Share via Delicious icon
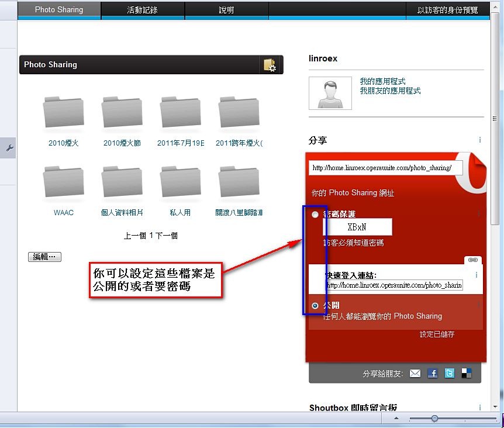 point(467,374)
